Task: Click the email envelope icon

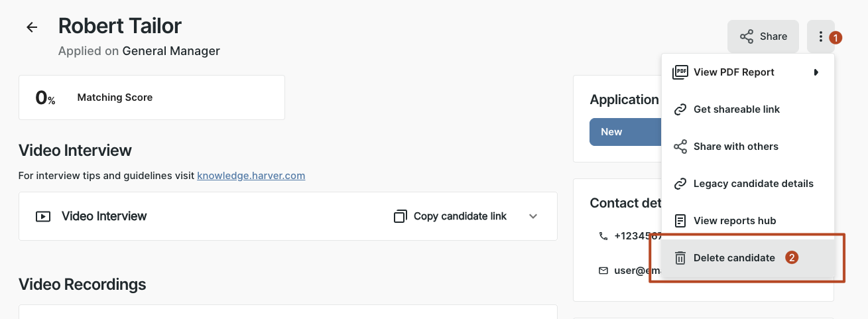Action: coord(603,271)
